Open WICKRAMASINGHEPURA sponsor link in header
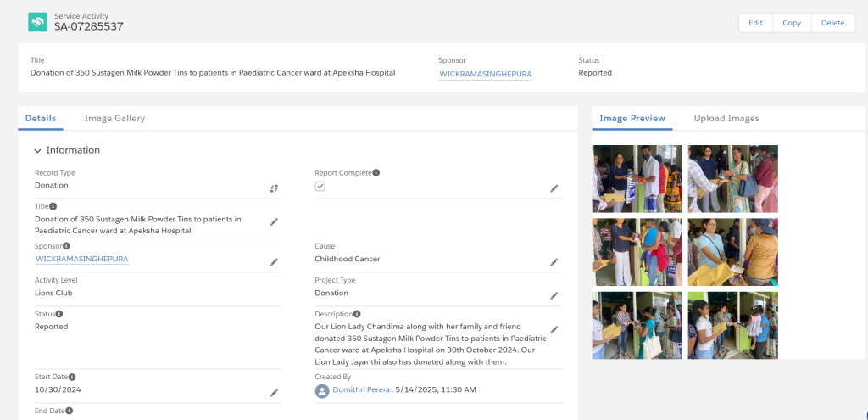The image size is (868, 420). pyautogui.click(x=486, y=74)
